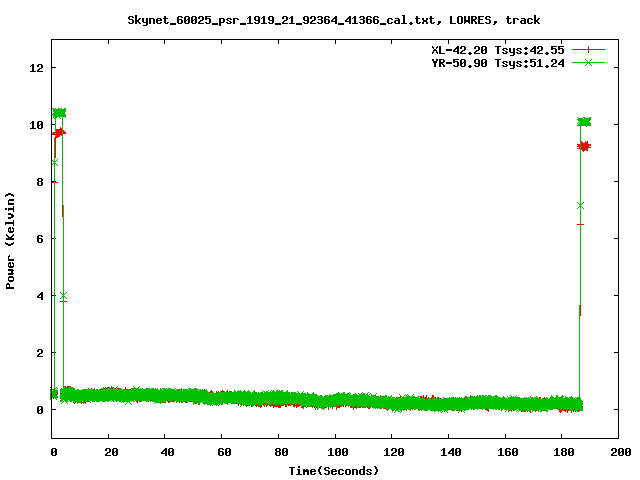This screenshot has height=480, width=640.
Task: Click x-axis tick value 180
Action: [564, 452]
